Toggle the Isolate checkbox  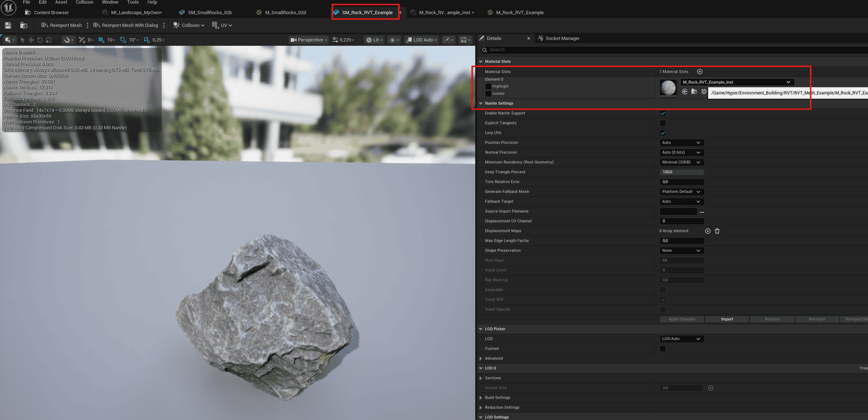tap(488, 94)
